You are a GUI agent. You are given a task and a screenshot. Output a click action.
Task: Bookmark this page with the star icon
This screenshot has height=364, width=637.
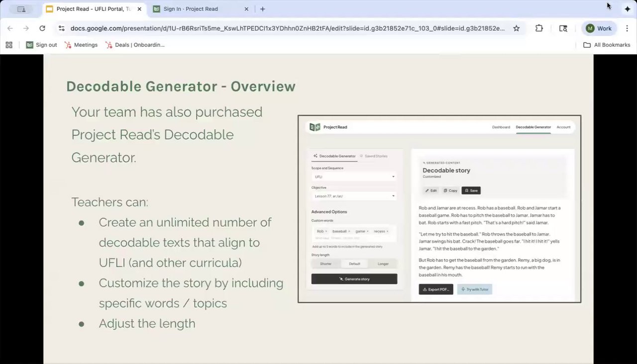click(517, 28)
